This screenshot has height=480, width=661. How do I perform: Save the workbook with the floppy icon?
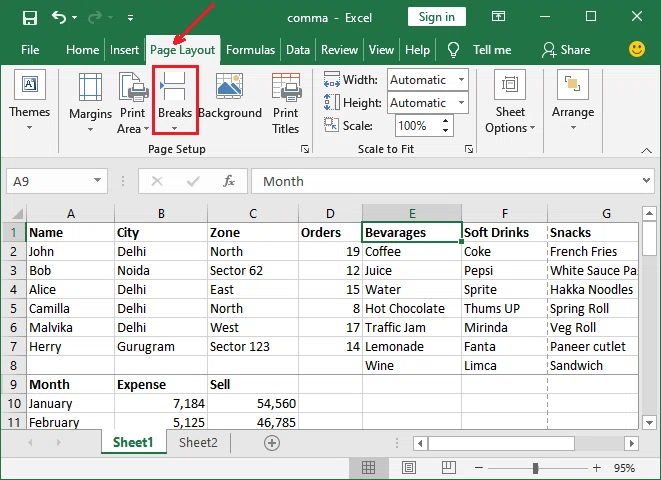pyautogui.click(x=30, y=18)
